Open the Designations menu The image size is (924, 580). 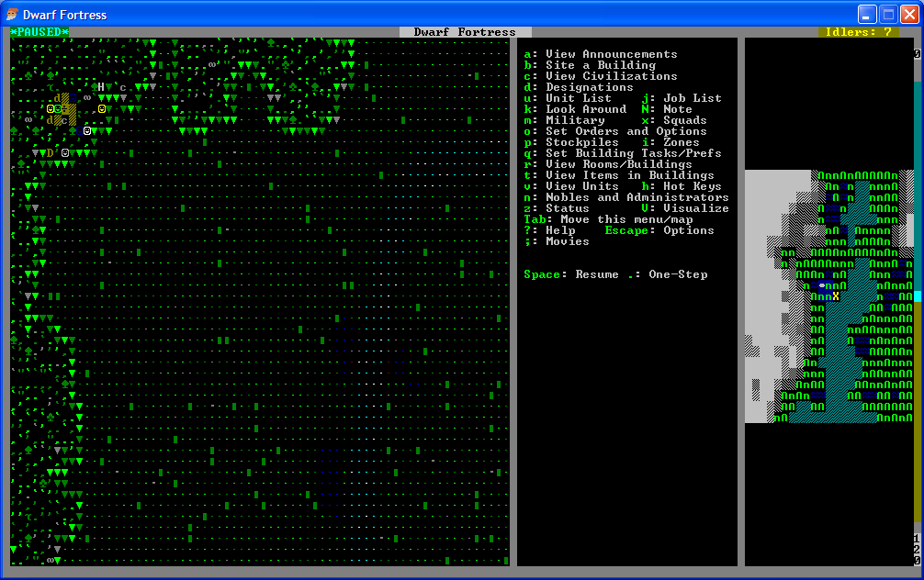click(579, 87)
